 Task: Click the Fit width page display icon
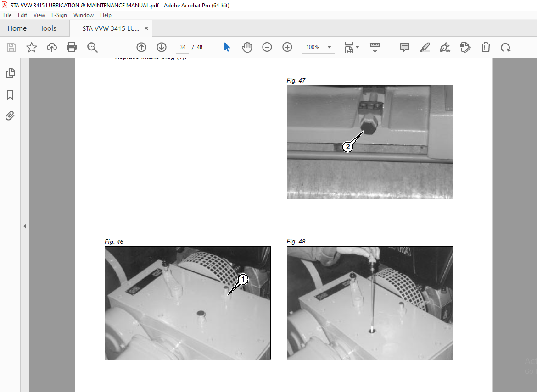[349, 47]
